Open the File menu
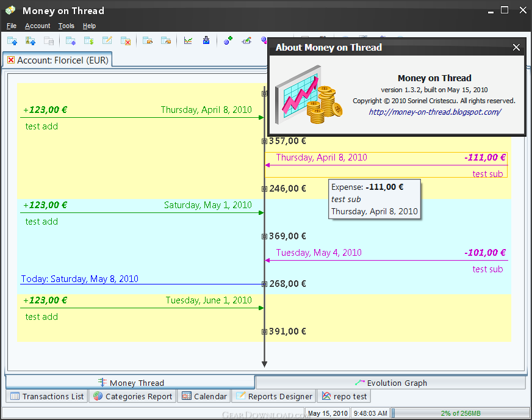The height and width of the screenshot is (420, 532). 12,26
